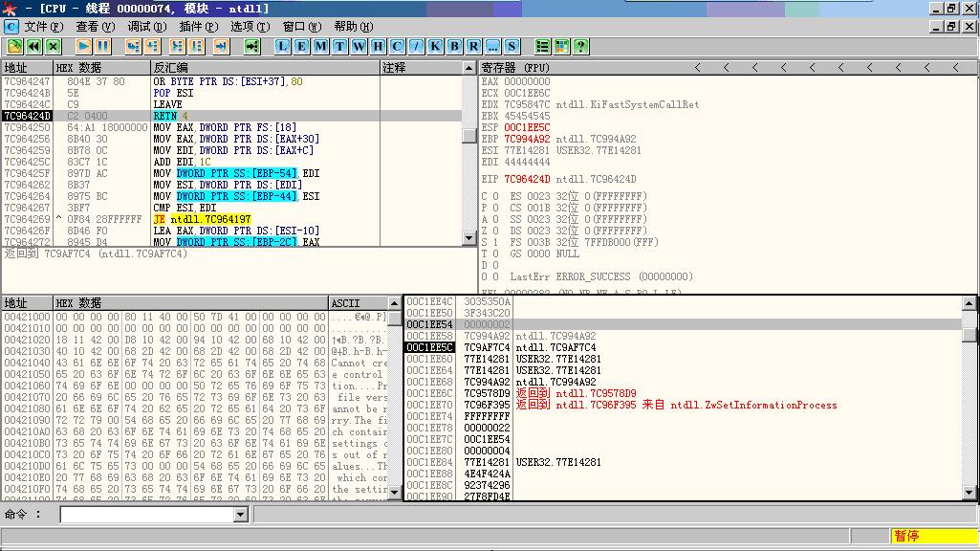Click the dump pane scrollbar thumb
The height and width of the screenshot is (551, 980).
click(x=394, y=319)
